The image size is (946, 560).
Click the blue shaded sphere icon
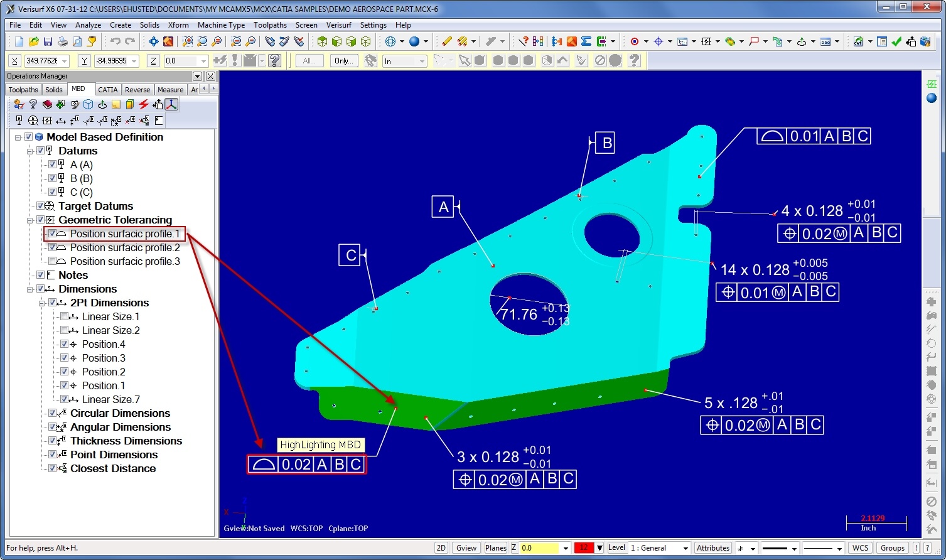[x=414, y=41]
